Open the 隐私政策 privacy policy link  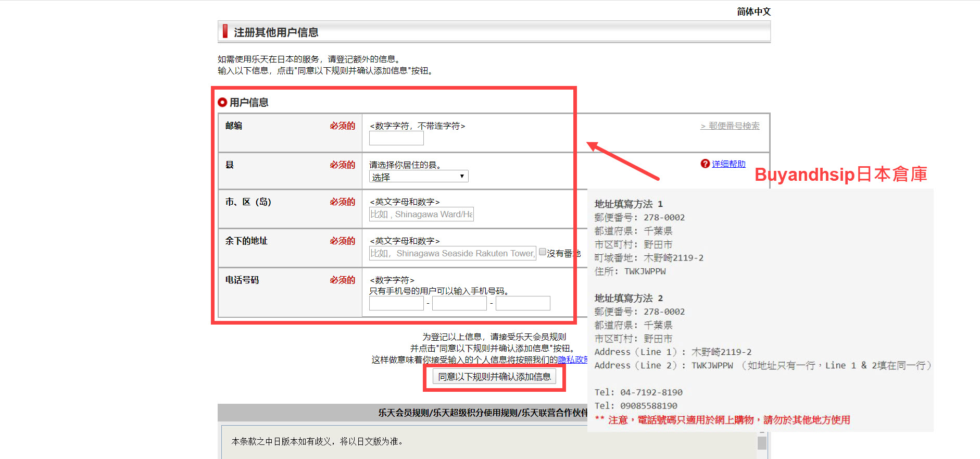pos(572,359)
